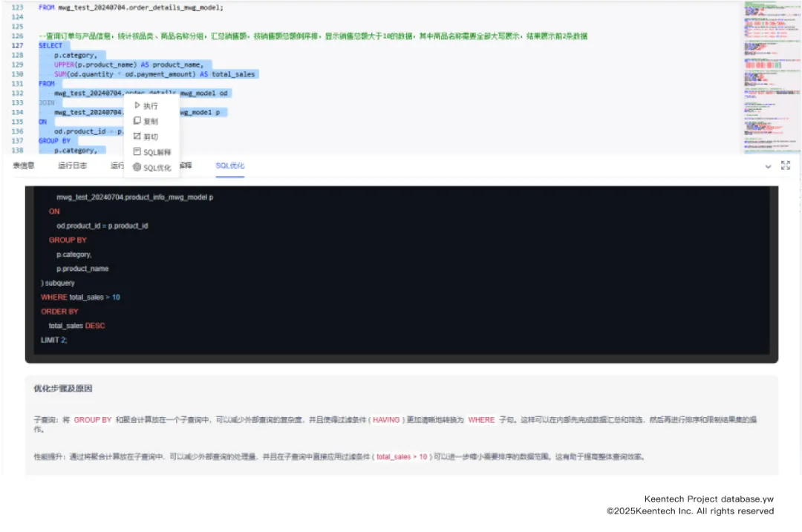This screenshot has width=802, height=532.
Task: Click the SQL解释 icon in context menu
Action: click(x=137, y=152)
